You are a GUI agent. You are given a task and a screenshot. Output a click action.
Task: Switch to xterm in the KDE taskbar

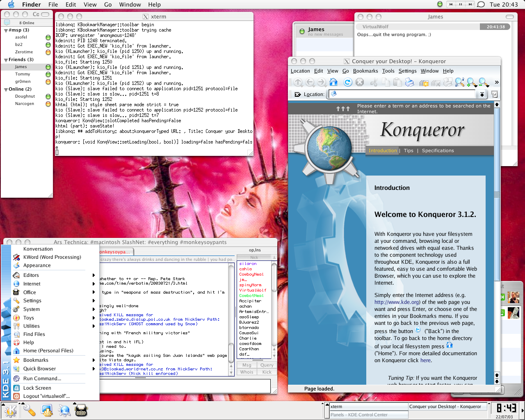[369, 406]
